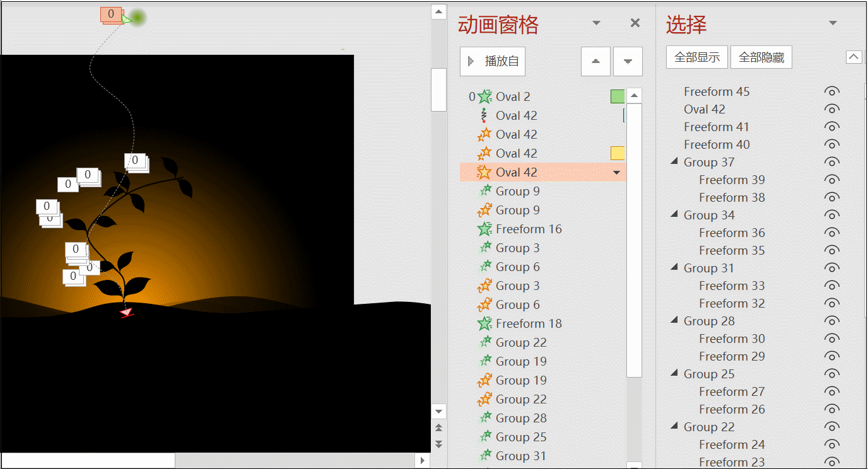This screenshot has width=868, height=469.
Task: Click the entrance icon beside Group 25 animation
Action: [485, 437]
